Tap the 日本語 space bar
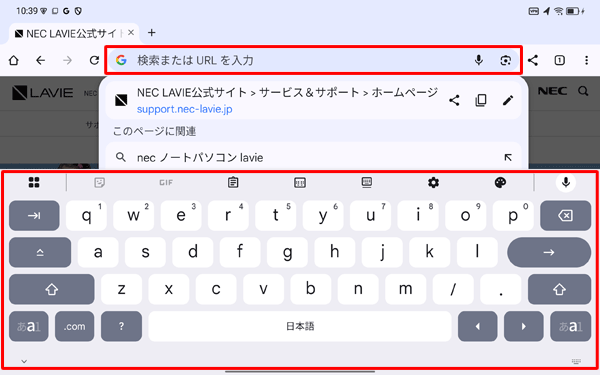The height and width of the screenshot is (375, 600). [300, 326]
